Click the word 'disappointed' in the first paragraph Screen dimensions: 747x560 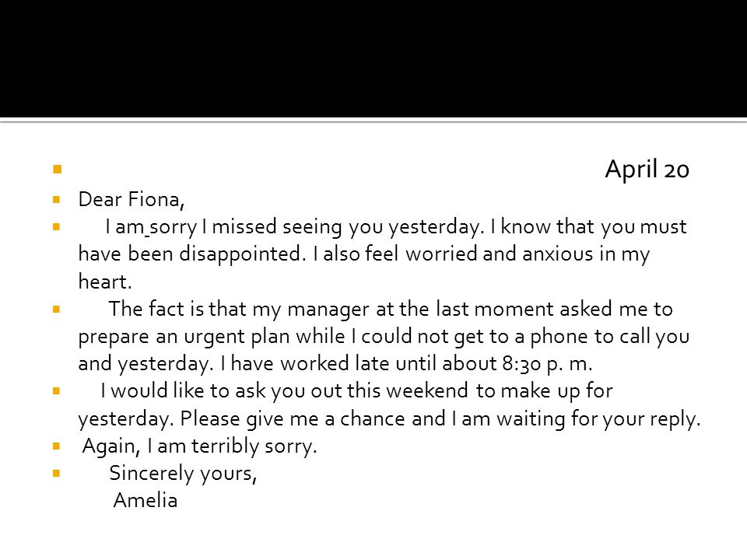click(x=243, y=254)
